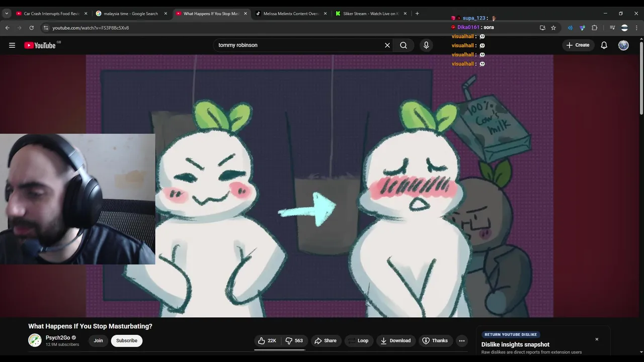Focus the youtube.com address bar URL
This screenshot has height=362, width=644.
pos(91,28)
